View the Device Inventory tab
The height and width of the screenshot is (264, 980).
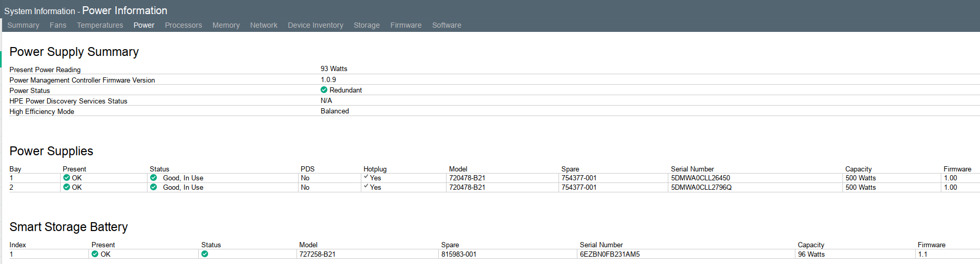tap(315, 25)
